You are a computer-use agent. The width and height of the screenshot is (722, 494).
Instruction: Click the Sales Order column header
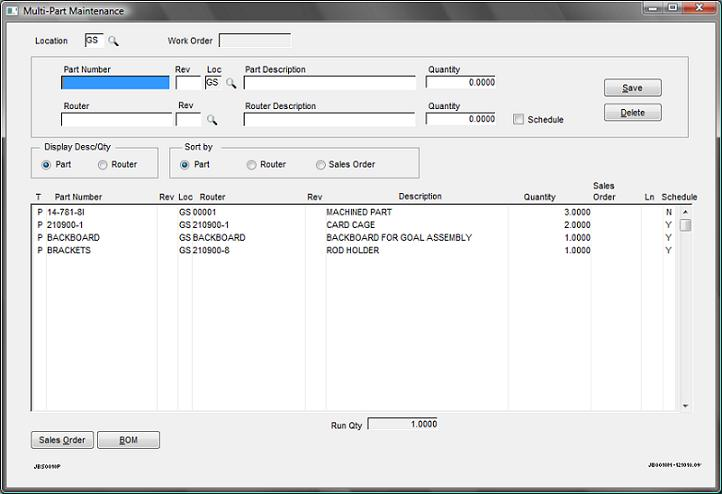(x=604, y=192)
